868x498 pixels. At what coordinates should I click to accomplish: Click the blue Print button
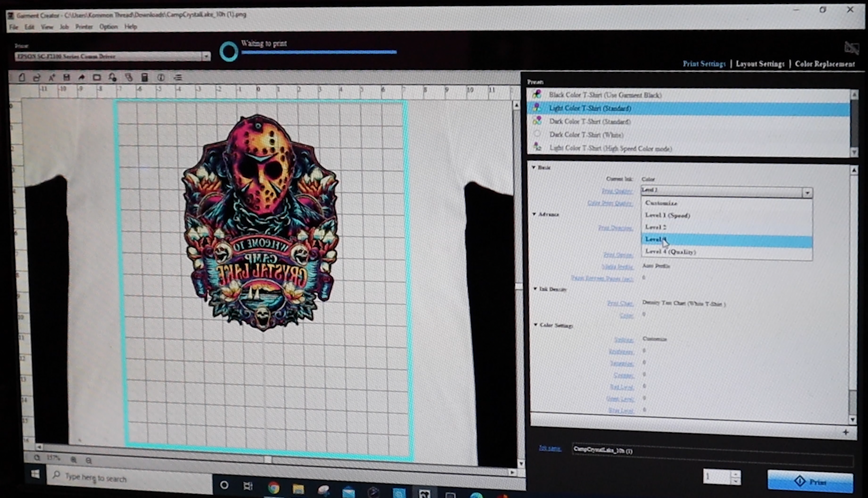(810, 482)
